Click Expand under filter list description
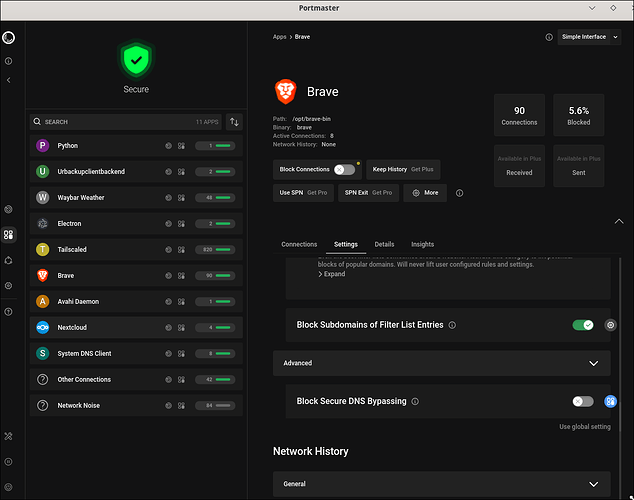Viewport: 634px width, 500px height. click(332, 274)
